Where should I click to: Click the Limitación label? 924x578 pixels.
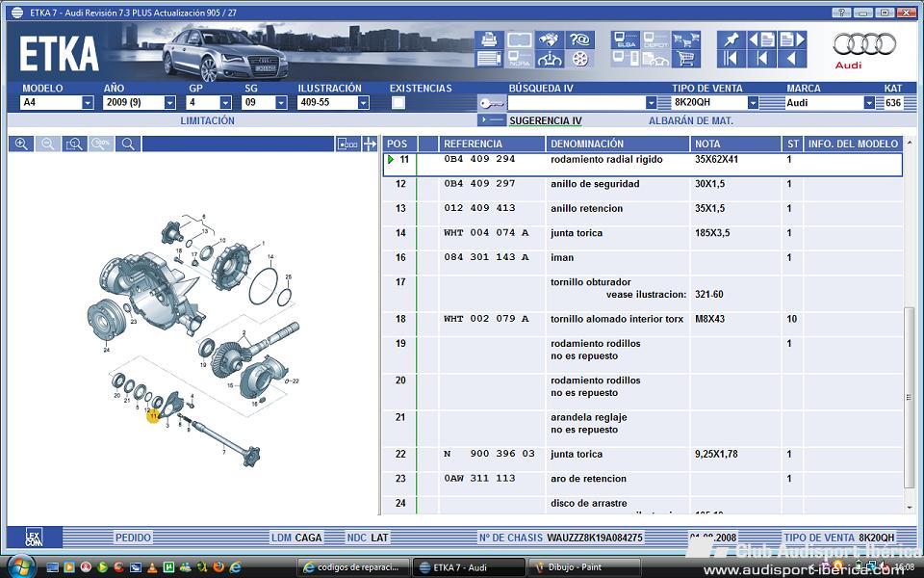[x=208, y=121]
